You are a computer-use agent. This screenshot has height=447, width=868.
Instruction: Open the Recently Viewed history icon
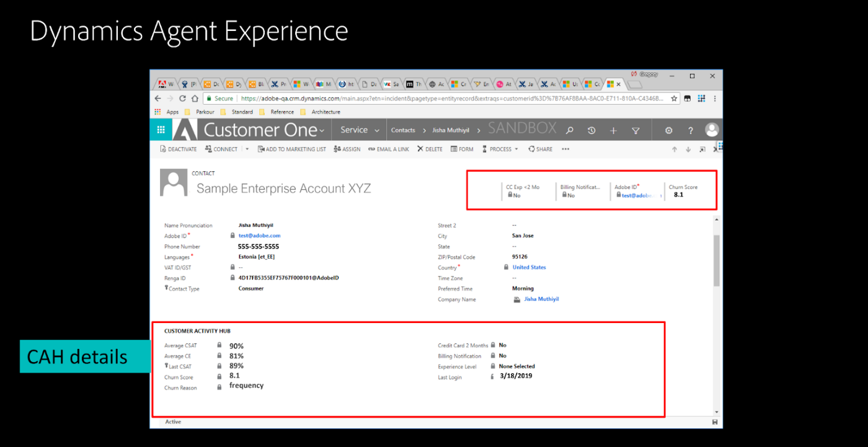click(591, 130)
